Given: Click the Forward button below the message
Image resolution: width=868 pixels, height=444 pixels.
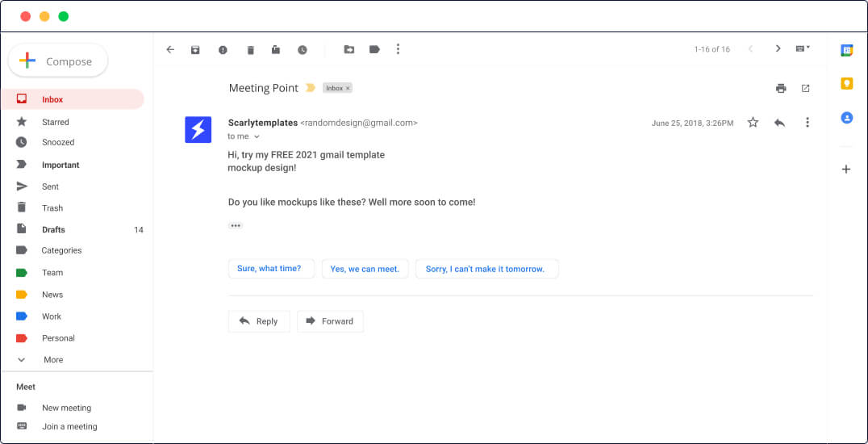Looking at the screenshot, I should (x=330, y=321).
